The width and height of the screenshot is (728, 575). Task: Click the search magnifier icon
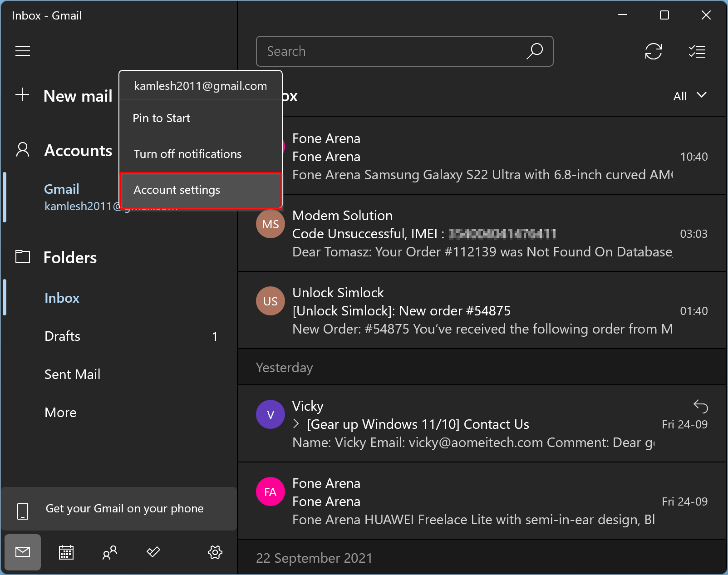click(x=535, y=51)
